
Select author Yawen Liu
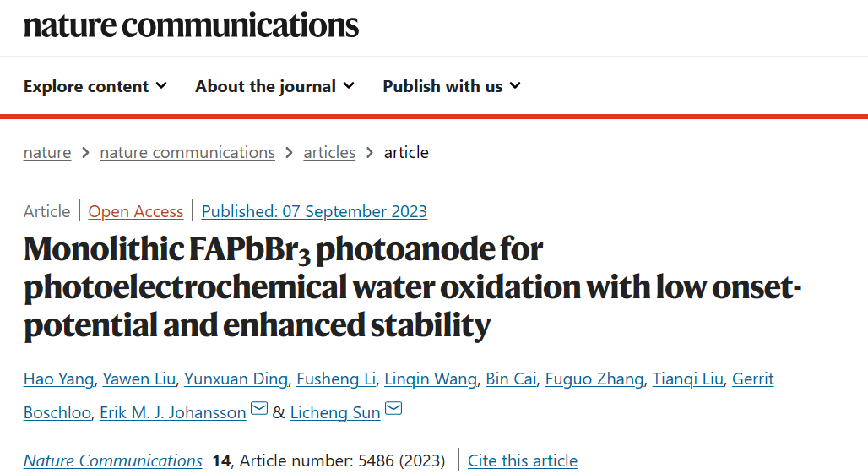tap(139, 379)
